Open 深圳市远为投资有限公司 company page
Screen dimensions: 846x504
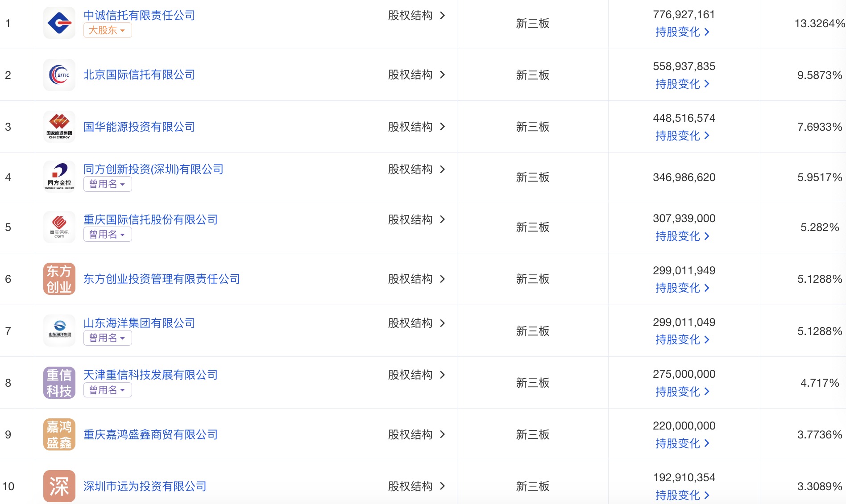(x=145, y=486)
